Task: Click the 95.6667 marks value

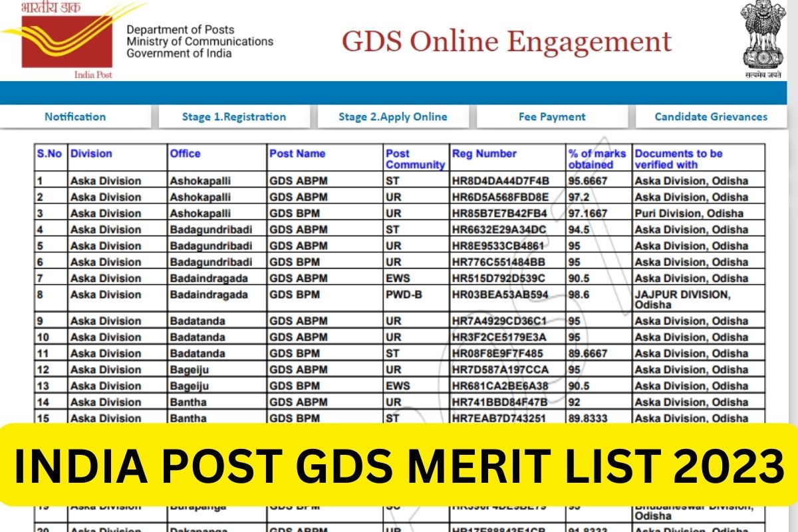Action: tap(588, 181)
